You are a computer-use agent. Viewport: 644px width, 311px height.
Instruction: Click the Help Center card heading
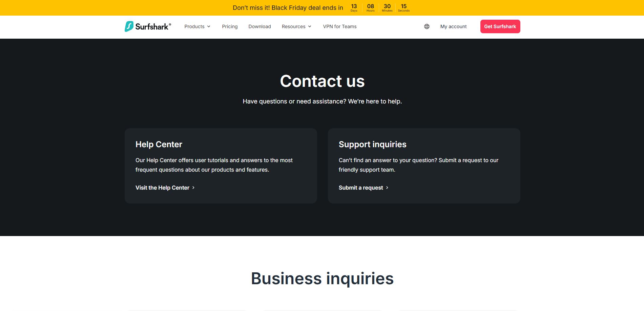coord(159,144)
